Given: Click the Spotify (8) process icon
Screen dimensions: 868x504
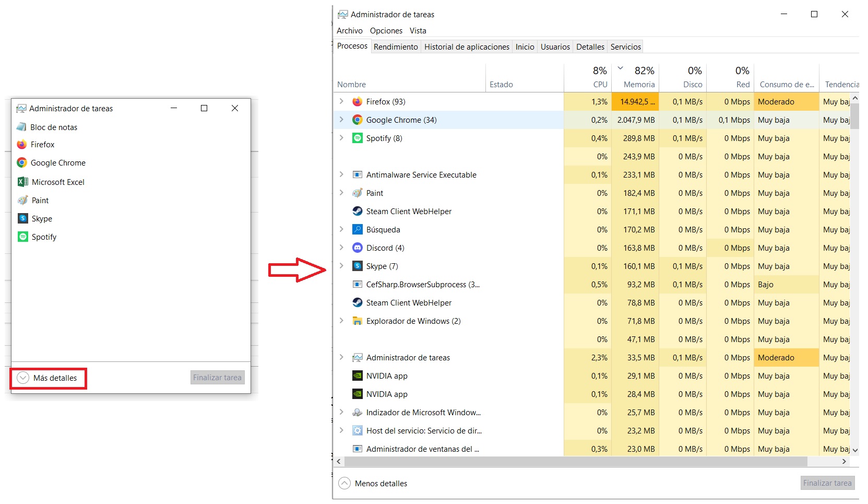Looking at the screenshot, I should [358, 138].
